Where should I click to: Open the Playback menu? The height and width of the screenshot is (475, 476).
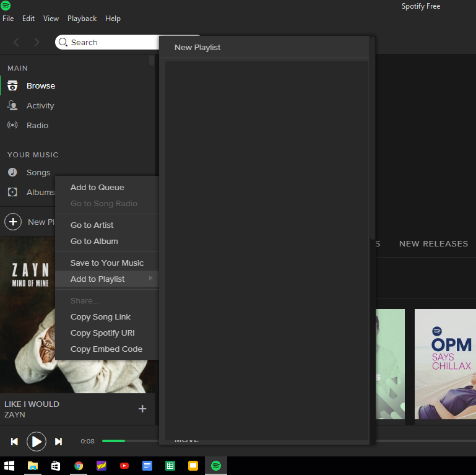point(82,19)
